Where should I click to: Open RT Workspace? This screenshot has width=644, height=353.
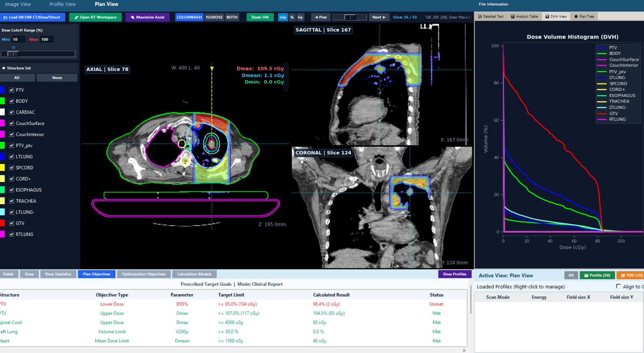click(95, 17)
